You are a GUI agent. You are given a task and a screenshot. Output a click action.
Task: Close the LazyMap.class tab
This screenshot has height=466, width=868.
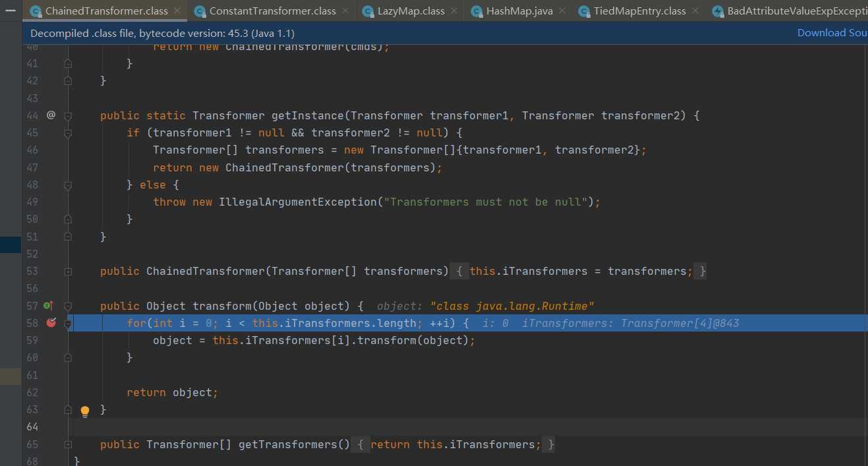454,11
